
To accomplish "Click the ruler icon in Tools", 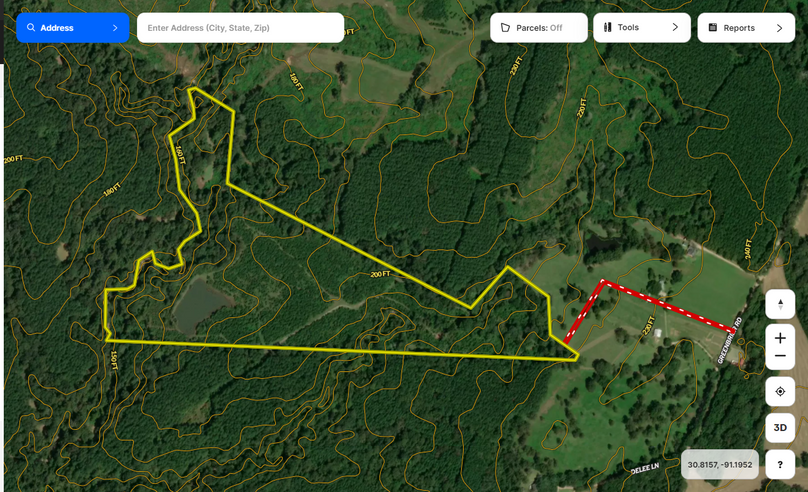I will (608, 27).
